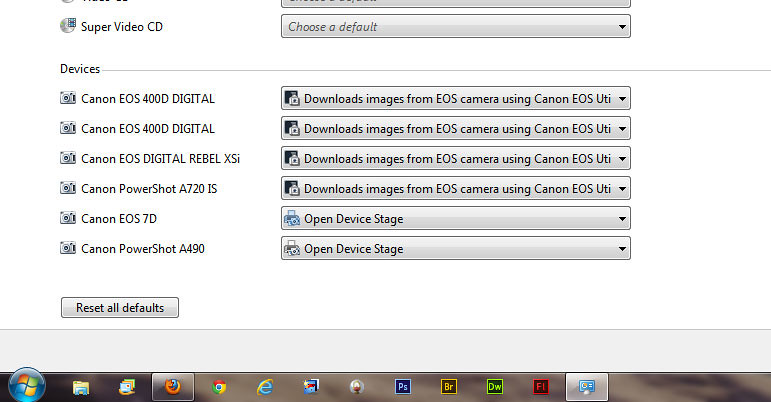Open the Canon PowerShot A490 action dropdown
771x402 pixels.
[x=455, y=248]
